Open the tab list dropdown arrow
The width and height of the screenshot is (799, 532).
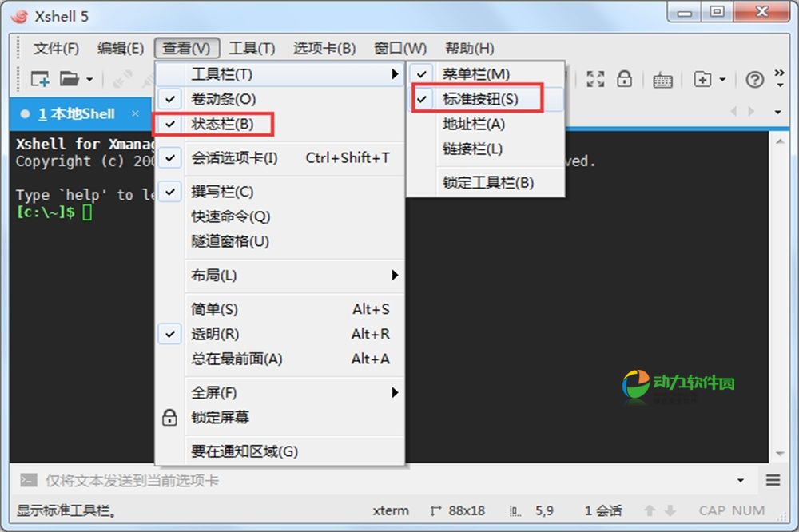777,112
